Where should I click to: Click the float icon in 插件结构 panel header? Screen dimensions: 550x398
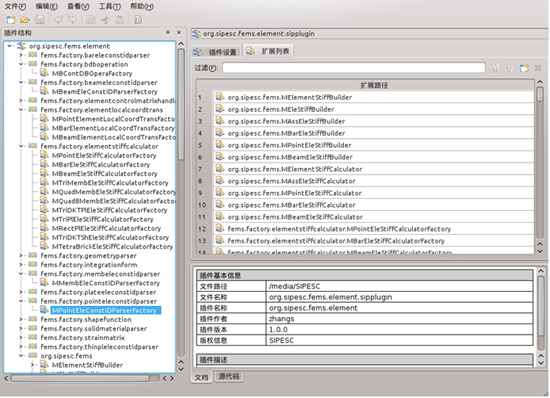point(168,33)
